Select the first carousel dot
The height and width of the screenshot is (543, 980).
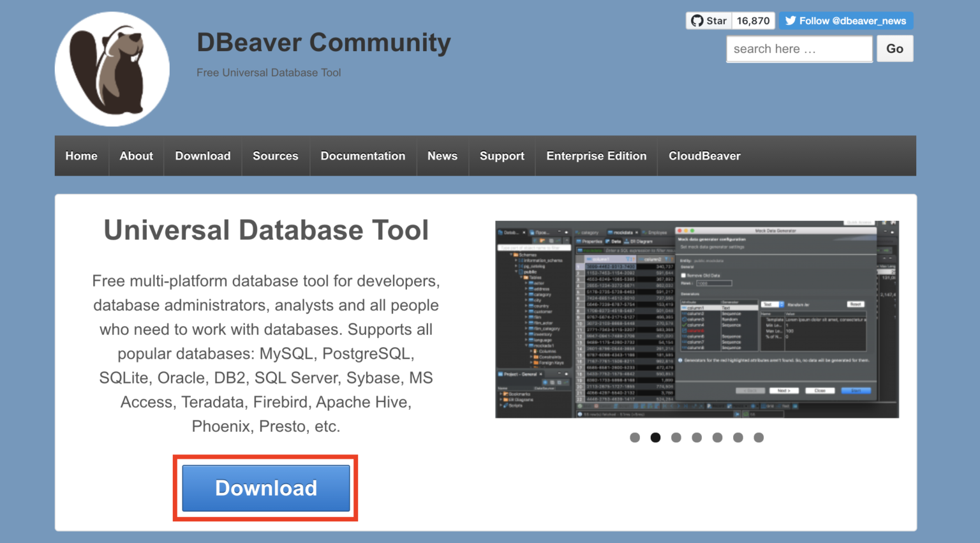click(635, 437)
